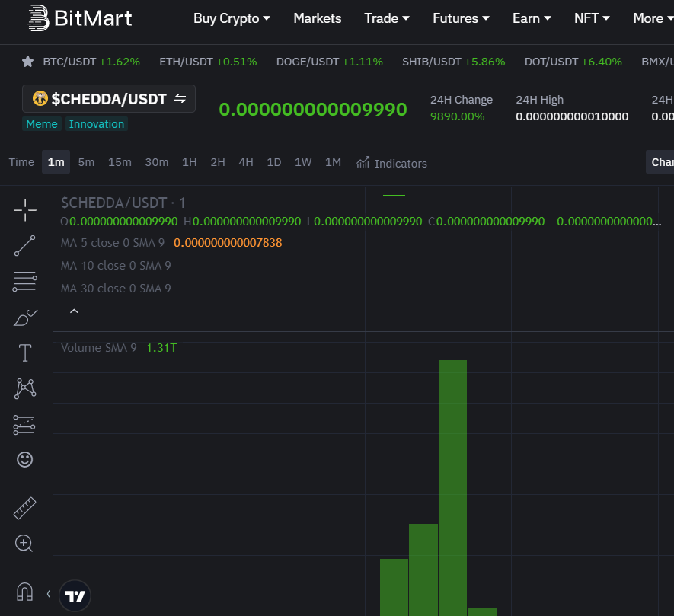
Task: Open the Trade dropdown menu
Action: pos(386,18)
